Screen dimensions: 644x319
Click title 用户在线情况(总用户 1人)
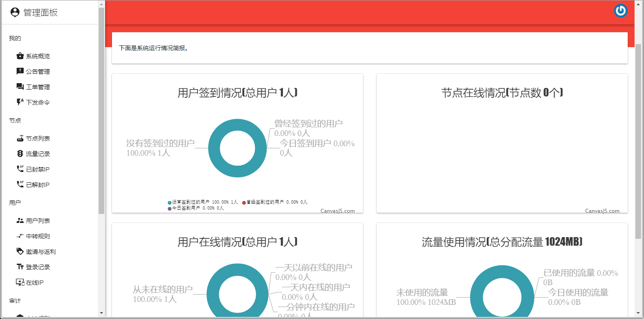click(x=238, y=242)
